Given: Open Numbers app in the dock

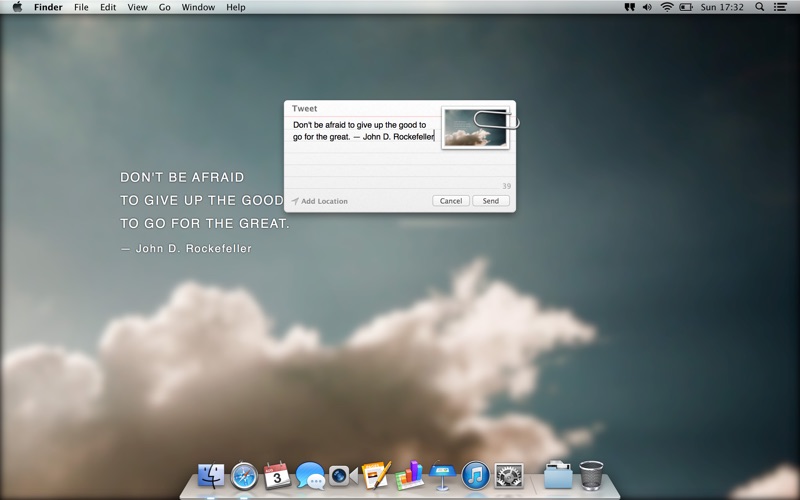Looking at the screenshot, I should click(409, 475).
